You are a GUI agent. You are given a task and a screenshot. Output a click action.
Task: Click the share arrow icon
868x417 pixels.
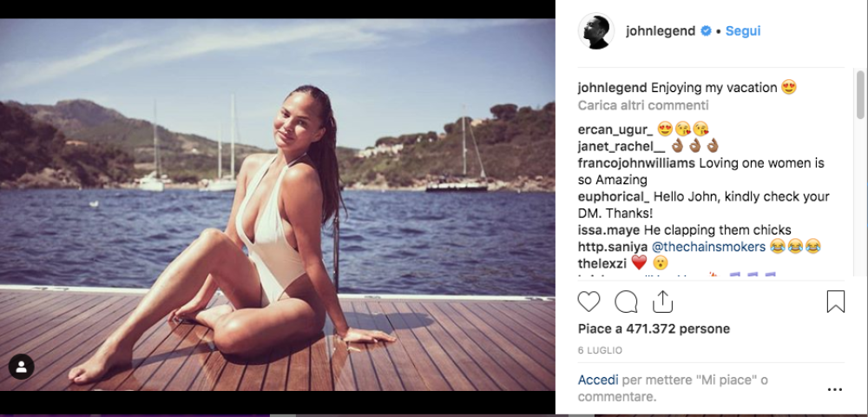pyautogui.click(x=662, y=301)
